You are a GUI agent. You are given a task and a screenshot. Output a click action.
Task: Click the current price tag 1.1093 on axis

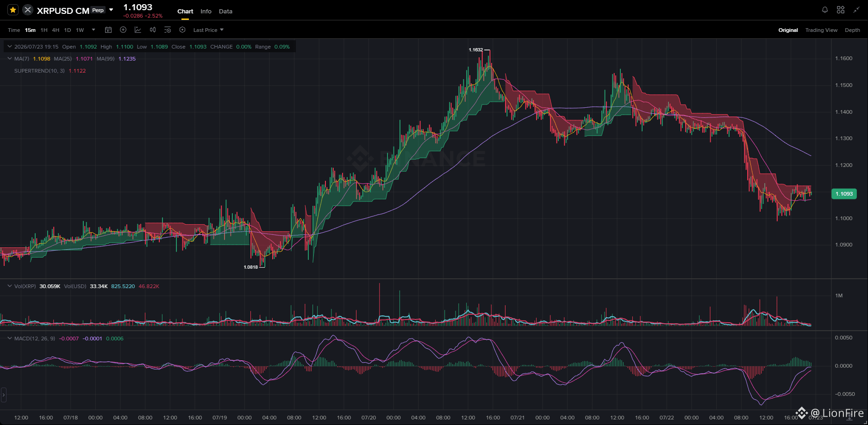point(844,194)
